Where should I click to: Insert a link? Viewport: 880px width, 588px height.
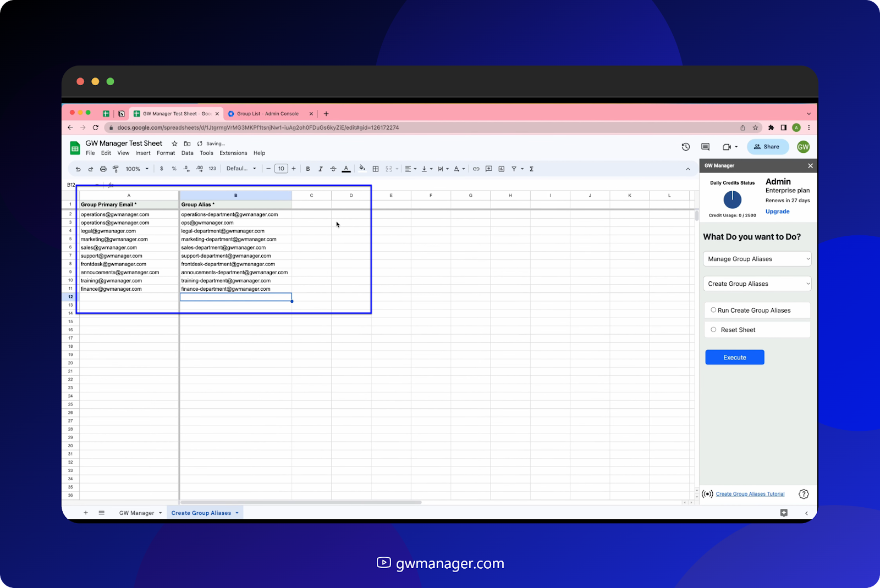click(x=476, y=169)
